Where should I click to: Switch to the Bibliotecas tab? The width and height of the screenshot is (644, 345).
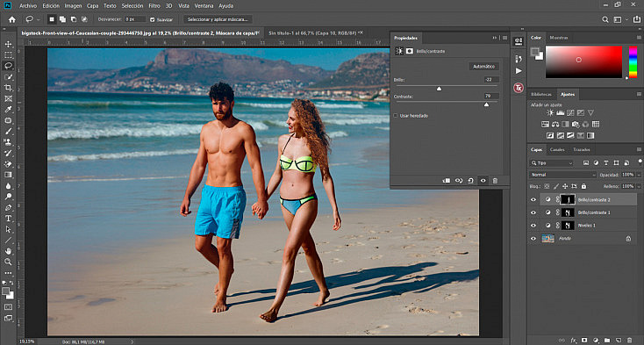tap(541, 94)
